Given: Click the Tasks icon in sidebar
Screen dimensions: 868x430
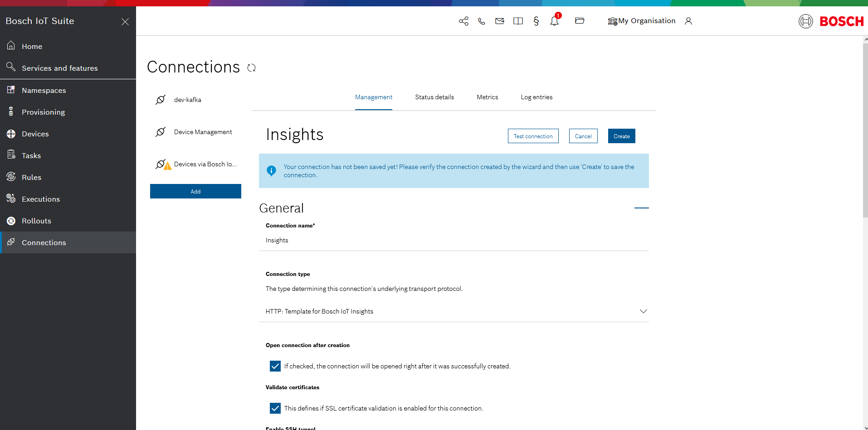Looking at the screenshot, I should tap(11, 155).
